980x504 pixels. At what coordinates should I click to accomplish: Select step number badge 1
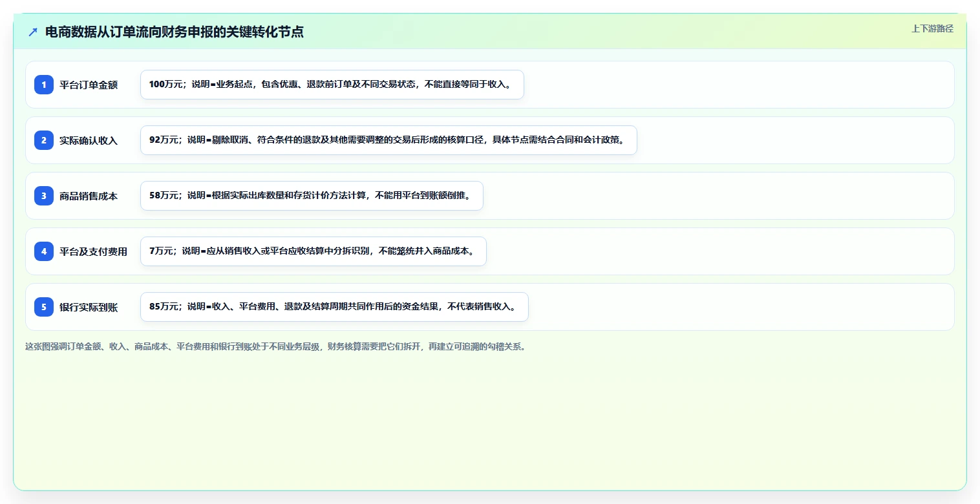(44, 85)
